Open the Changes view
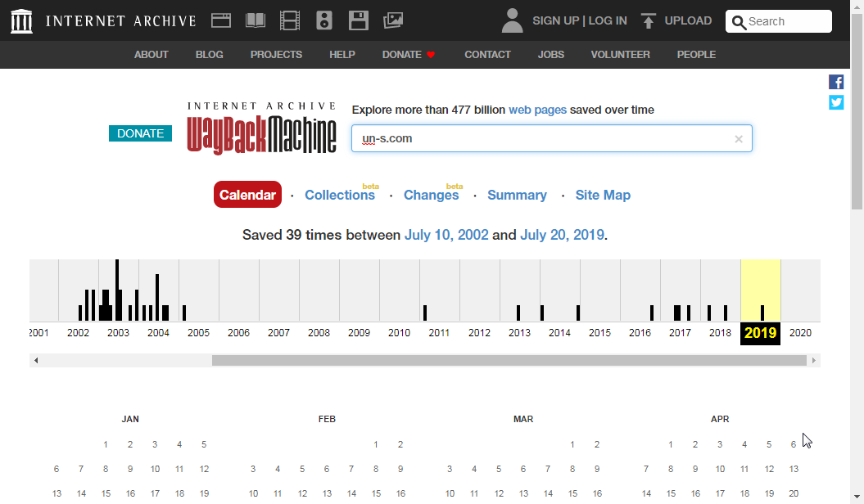The width and height of the screenshot is (864, 504). [x=431, y=195]
